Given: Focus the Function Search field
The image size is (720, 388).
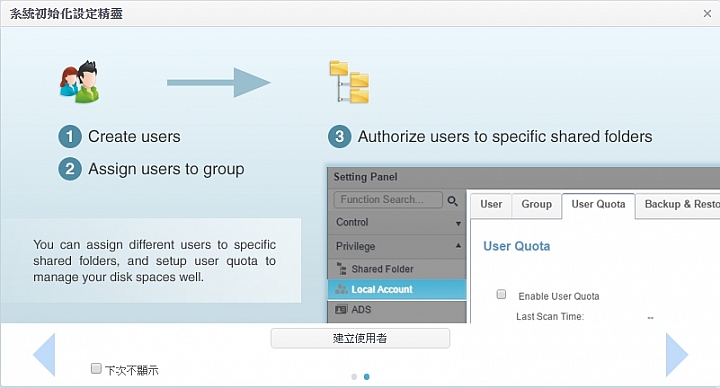Looking at the screenshot, I should coord(388,200).
